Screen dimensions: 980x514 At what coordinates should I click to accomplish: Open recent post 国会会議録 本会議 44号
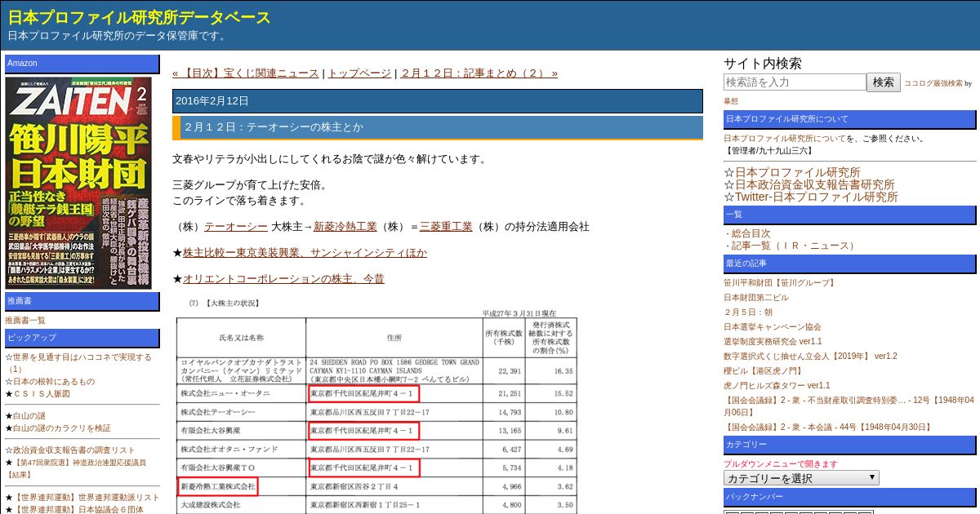point(828,427)
